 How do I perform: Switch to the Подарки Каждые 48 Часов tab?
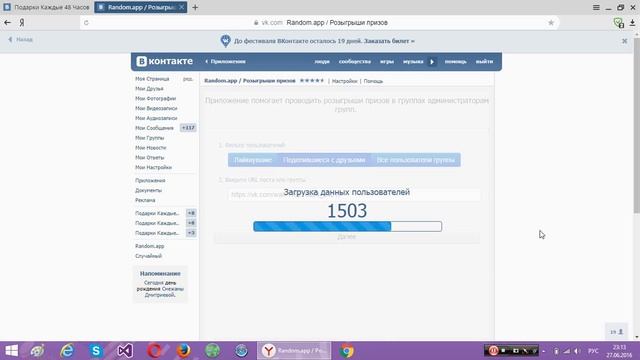point(47,7)
